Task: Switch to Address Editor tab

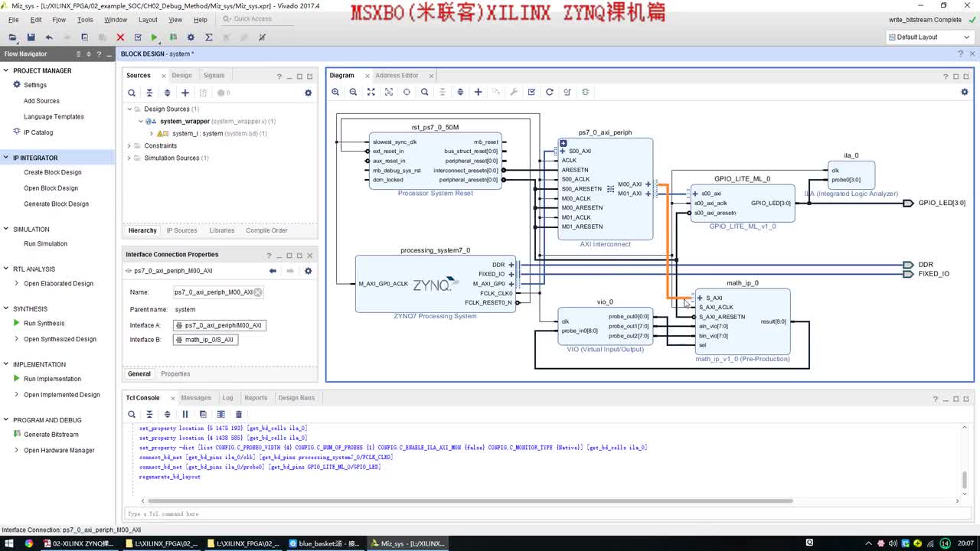Action: coord(397,75)
